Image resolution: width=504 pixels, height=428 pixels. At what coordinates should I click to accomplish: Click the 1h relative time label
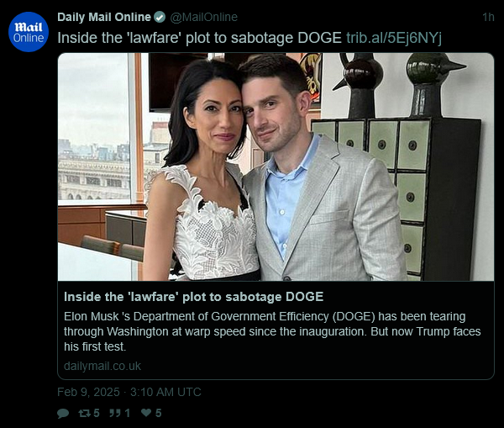tap(488, 17)
